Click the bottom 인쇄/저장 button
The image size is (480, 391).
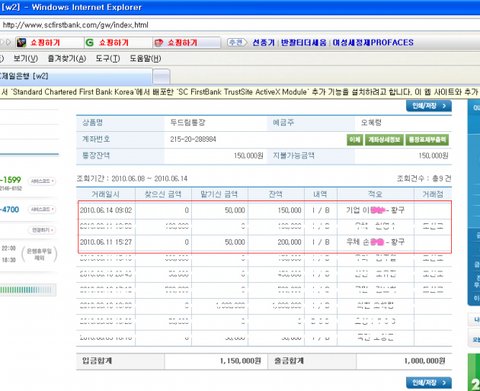429,382
